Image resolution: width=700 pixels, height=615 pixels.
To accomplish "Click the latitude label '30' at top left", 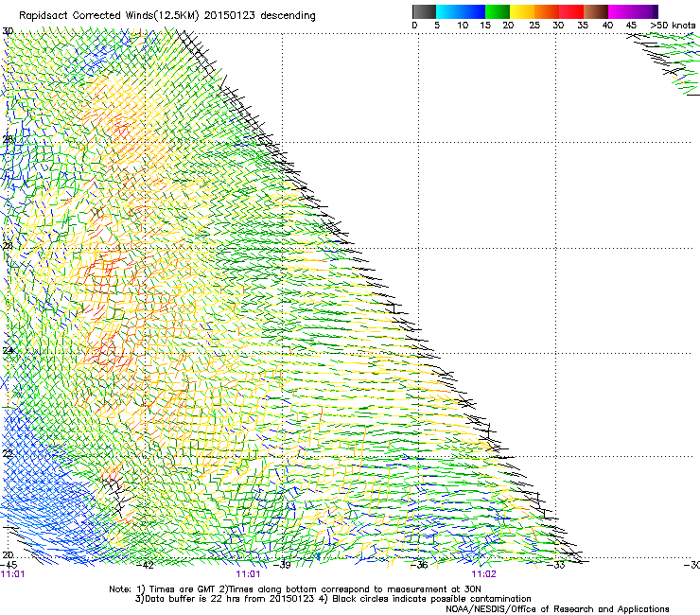I will pos(8,31).
